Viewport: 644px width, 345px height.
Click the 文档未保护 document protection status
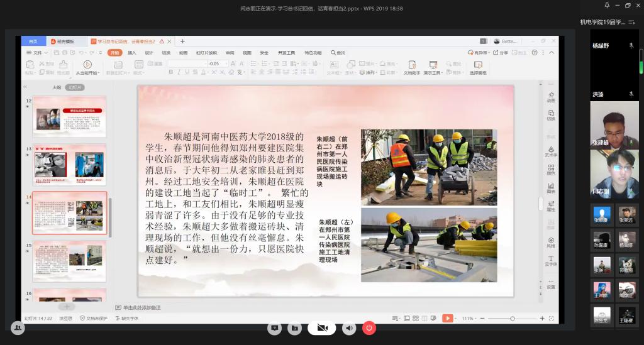coord(94,319)
